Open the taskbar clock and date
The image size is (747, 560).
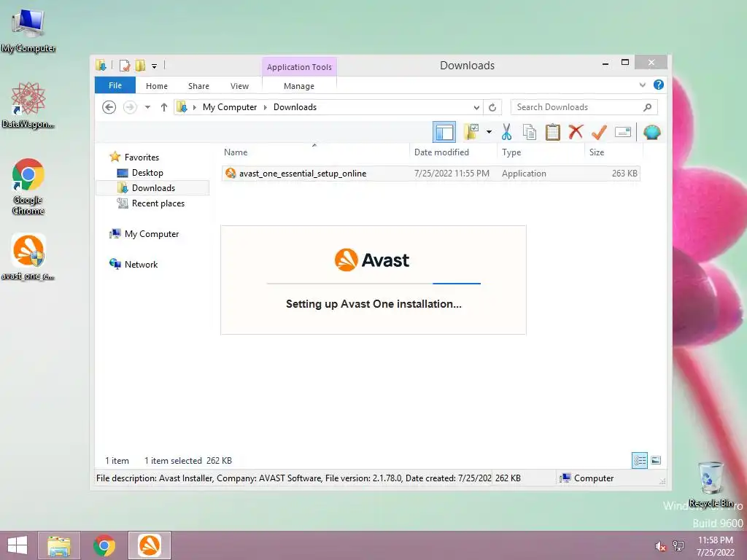click(x=716, y=546)
